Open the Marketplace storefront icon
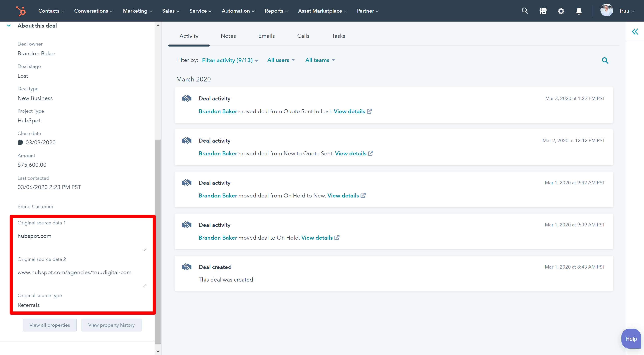Viewport: 644px width, 355px height. (543, 11)
